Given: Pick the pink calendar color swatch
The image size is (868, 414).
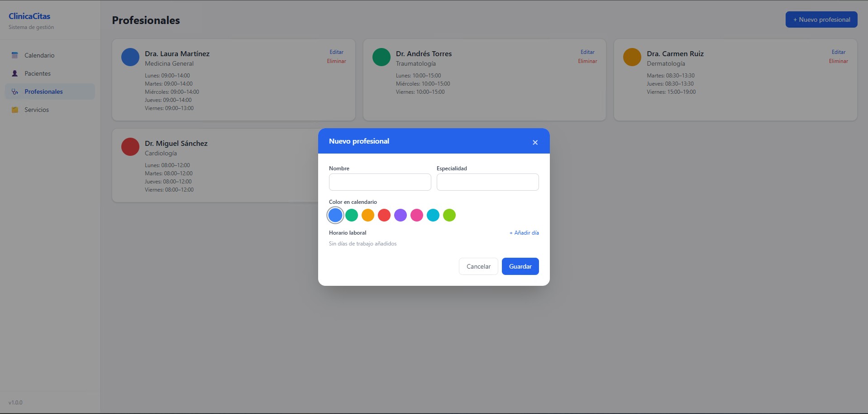Looking at the screenshot, I should [x=417, y=215].
